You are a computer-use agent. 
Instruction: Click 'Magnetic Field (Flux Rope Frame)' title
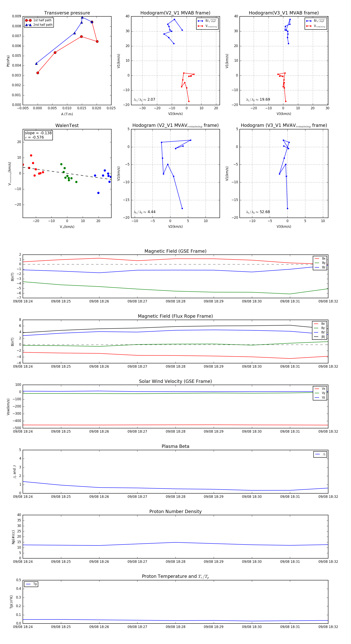175,316
